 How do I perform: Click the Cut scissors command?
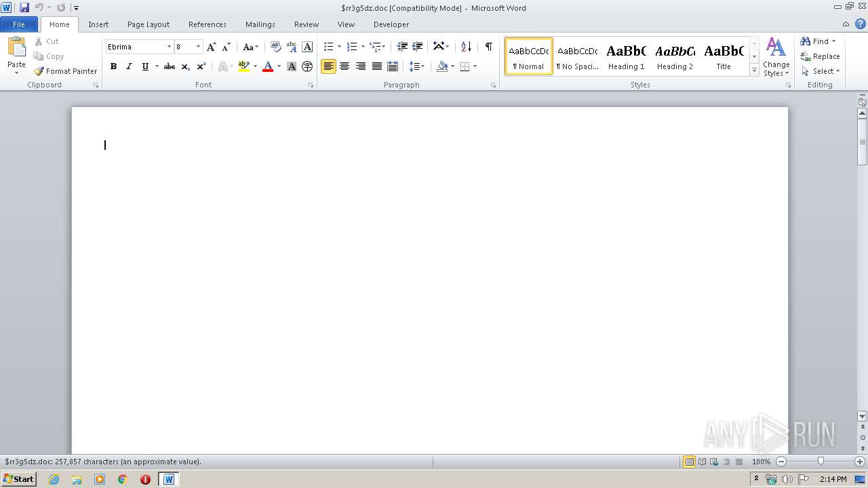47,41
